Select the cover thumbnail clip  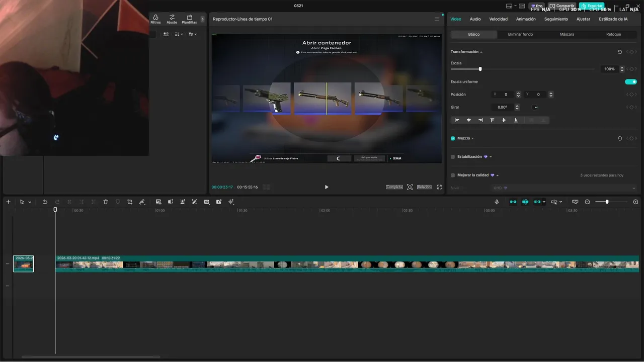click(x=24, y=263)
